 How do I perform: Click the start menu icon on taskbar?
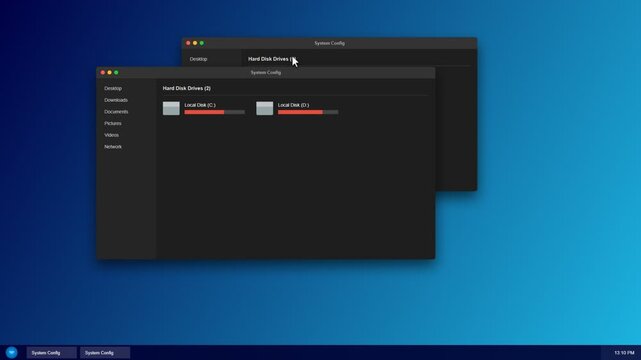[11, 352]
